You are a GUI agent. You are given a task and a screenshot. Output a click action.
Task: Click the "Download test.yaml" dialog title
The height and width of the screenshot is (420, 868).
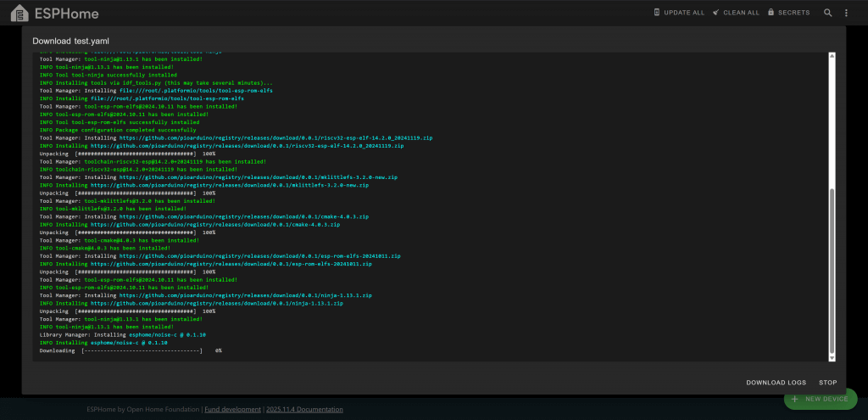[71, 41]
